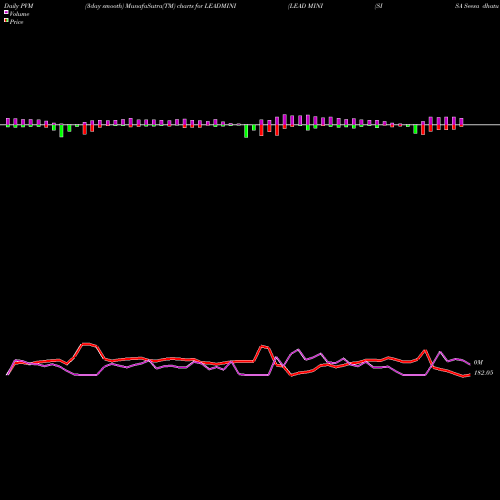Click the '0M' volume value label
This screenshot has height=500, width=500.
point(478,362)
